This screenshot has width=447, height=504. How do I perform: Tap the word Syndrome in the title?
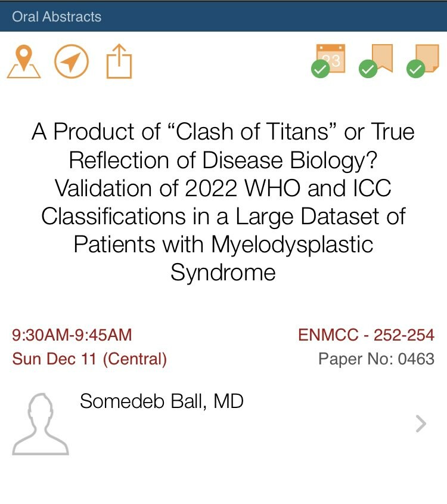click(223, 273)
